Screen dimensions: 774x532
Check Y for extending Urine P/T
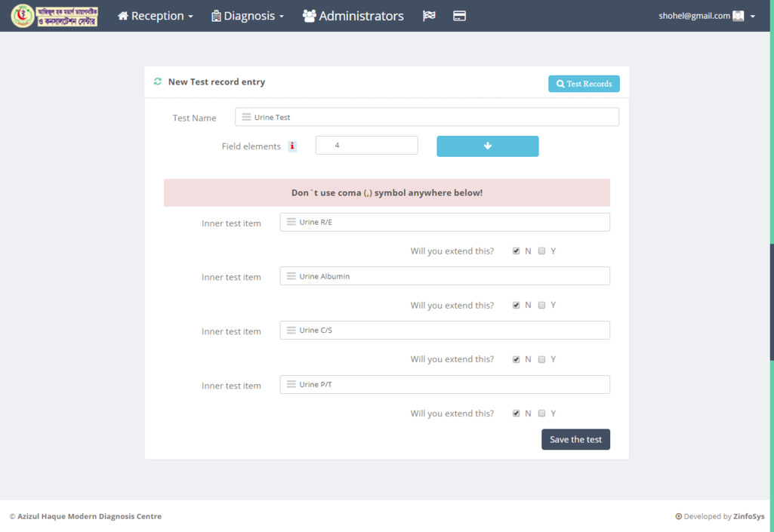click(x=541, y=414)
